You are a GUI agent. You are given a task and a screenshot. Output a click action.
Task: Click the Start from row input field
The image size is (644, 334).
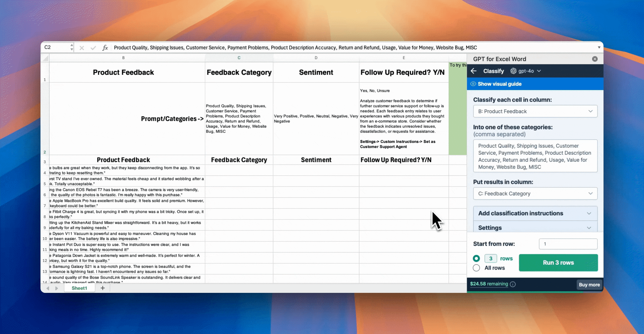click(568, 244)
